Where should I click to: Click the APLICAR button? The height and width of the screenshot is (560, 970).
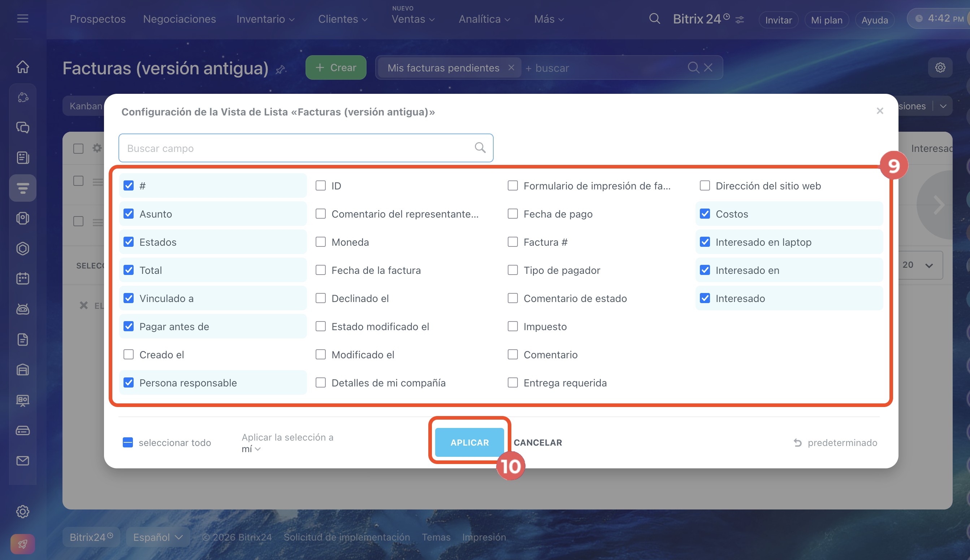469,442
